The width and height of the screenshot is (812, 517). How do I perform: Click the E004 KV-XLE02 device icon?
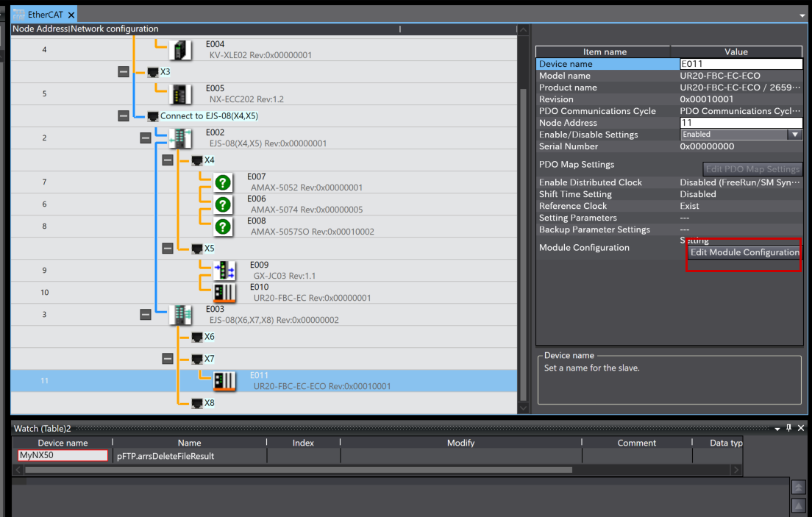click(179, 50)
